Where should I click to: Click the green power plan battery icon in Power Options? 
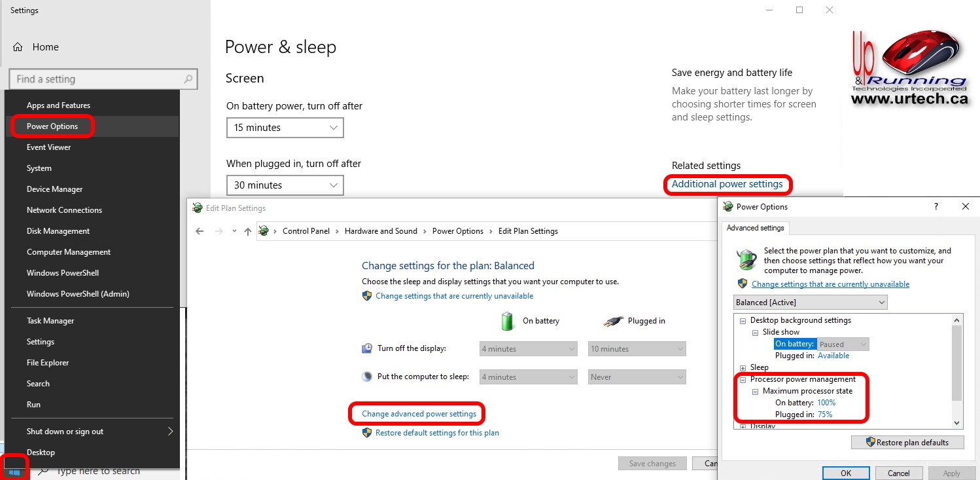coord(746,259)
